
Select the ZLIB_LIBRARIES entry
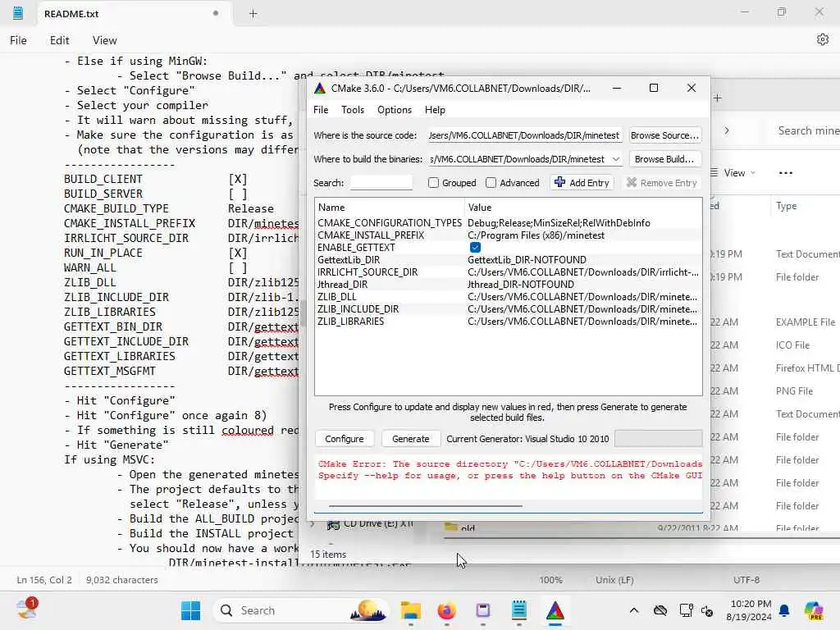508,322
